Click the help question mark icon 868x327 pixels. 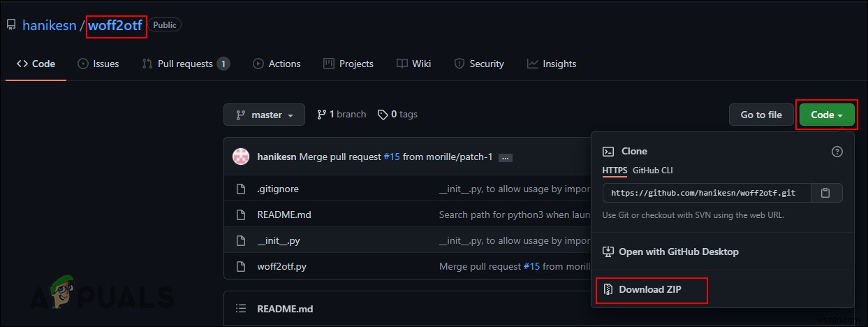point(837,152)
